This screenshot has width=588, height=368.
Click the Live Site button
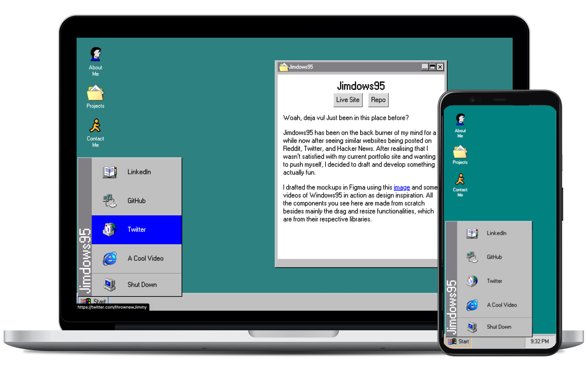[x=348, y=100]
